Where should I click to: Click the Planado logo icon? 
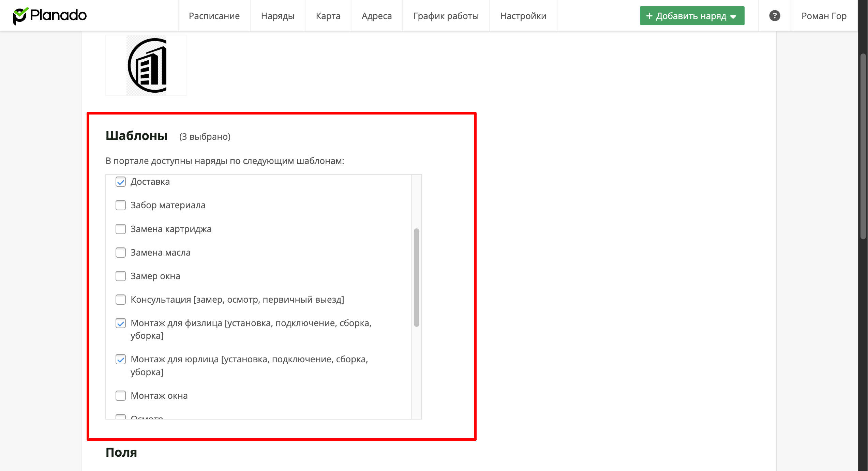[x=20, y=16]
